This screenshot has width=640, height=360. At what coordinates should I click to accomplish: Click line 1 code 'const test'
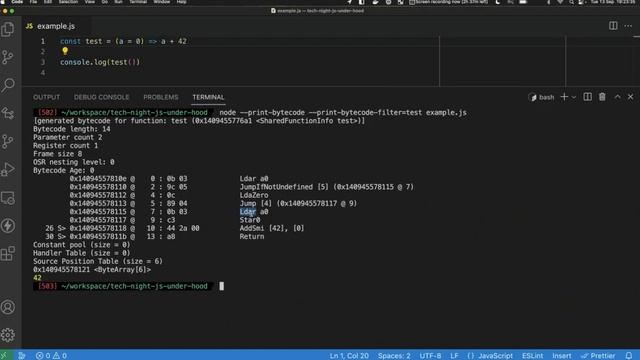(x=81, y=41)
